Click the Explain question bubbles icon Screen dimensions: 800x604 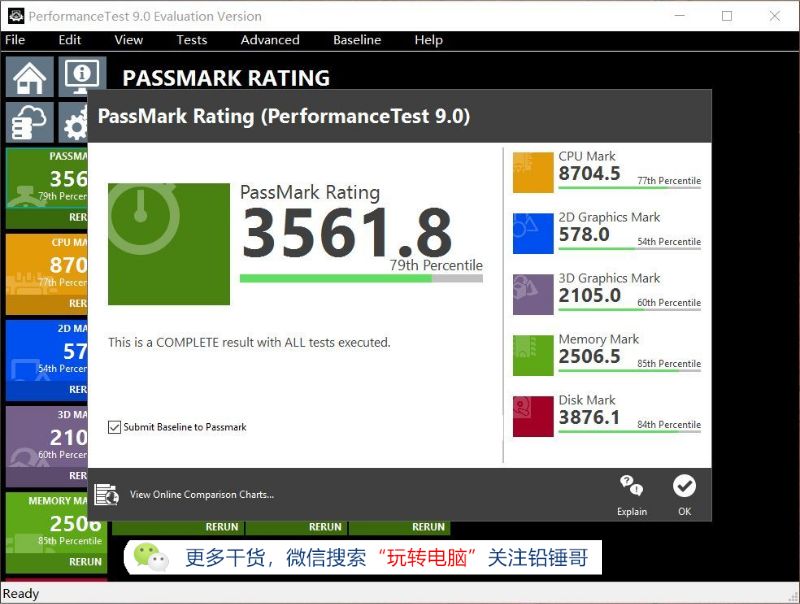632,486
